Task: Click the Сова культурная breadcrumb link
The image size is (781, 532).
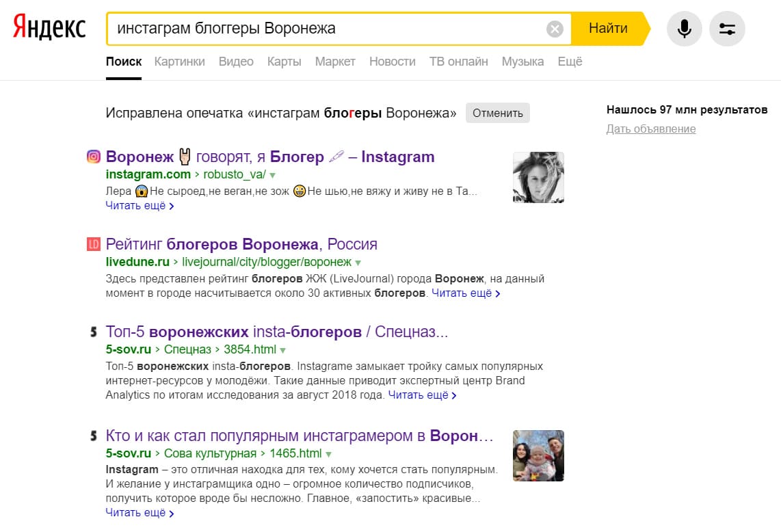Action: click(210, 454)
